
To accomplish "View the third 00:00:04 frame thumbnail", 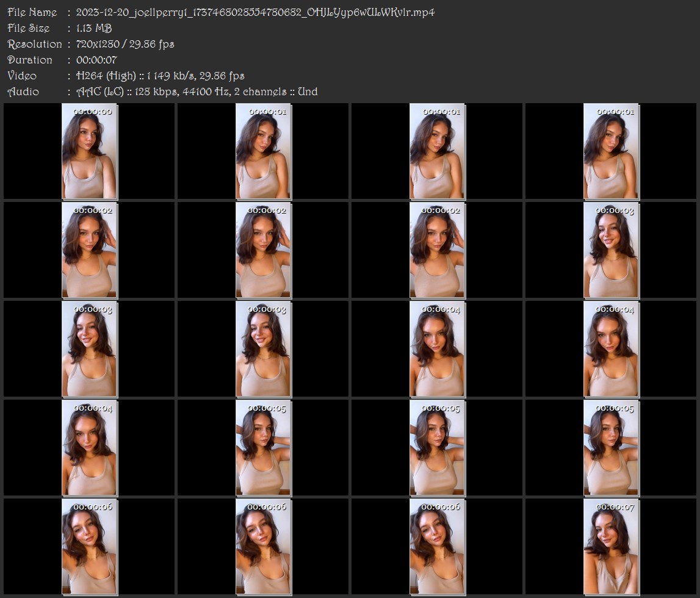I will (x=89, y=448).
